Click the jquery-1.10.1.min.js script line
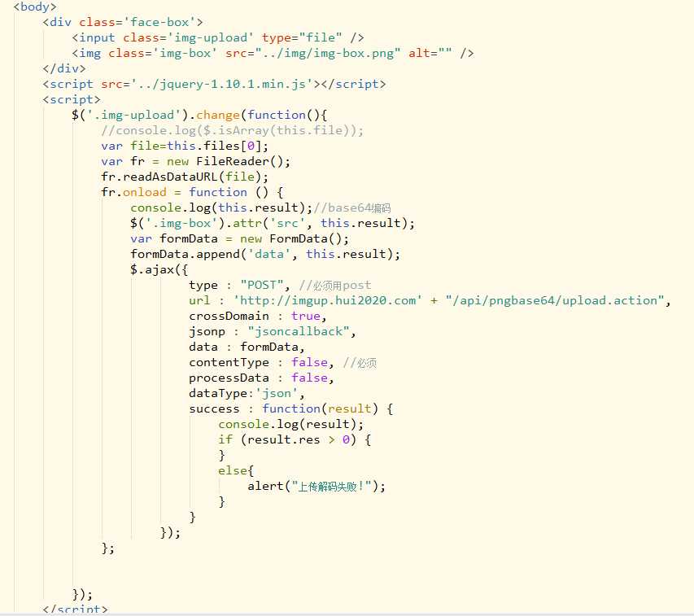This screenshot has width=694, height=616. pyautogui.click(x=214, y=84)
